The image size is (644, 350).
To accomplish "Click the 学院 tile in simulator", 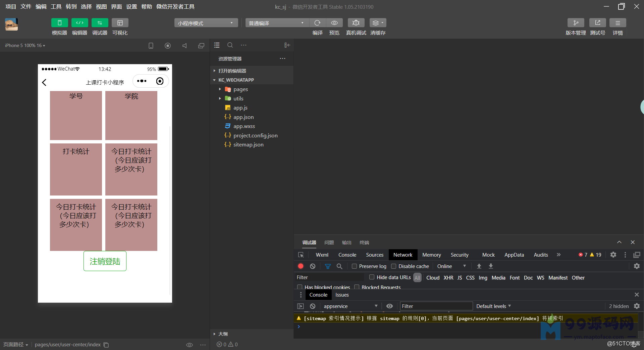I will pos(131,115).
